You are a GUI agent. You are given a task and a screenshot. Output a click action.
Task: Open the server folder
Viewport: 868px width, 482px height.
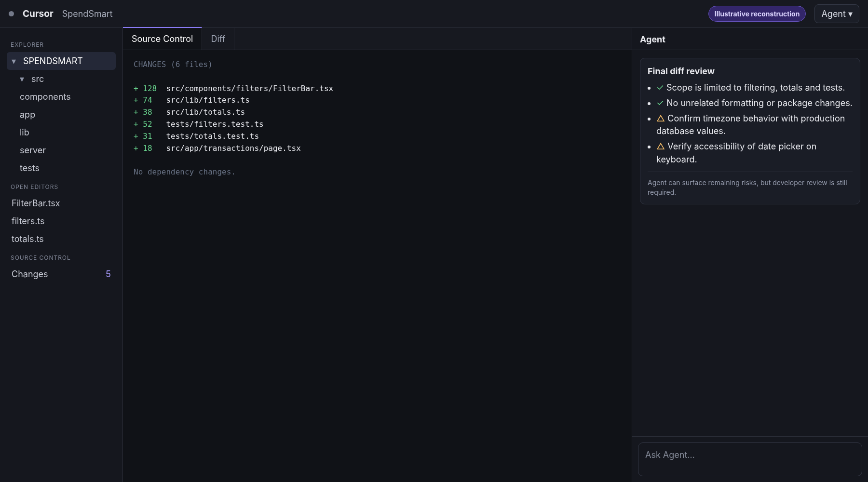click(x=33, y=150)
